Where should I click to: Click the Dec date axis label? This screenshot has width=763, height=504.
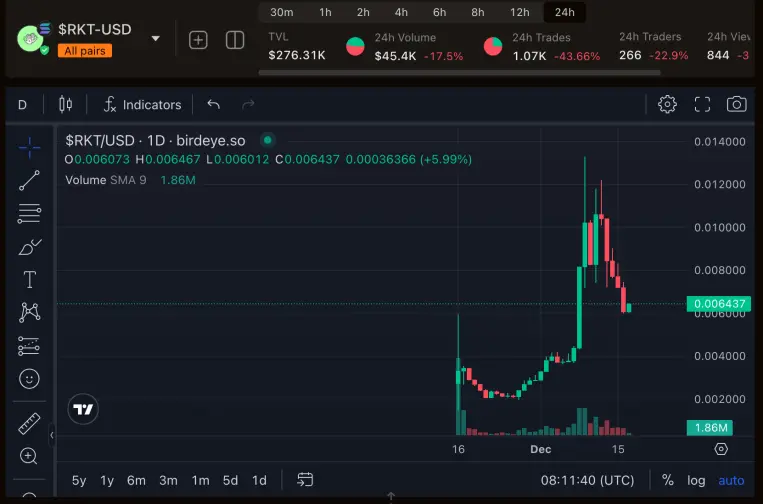tap(541, 449)
